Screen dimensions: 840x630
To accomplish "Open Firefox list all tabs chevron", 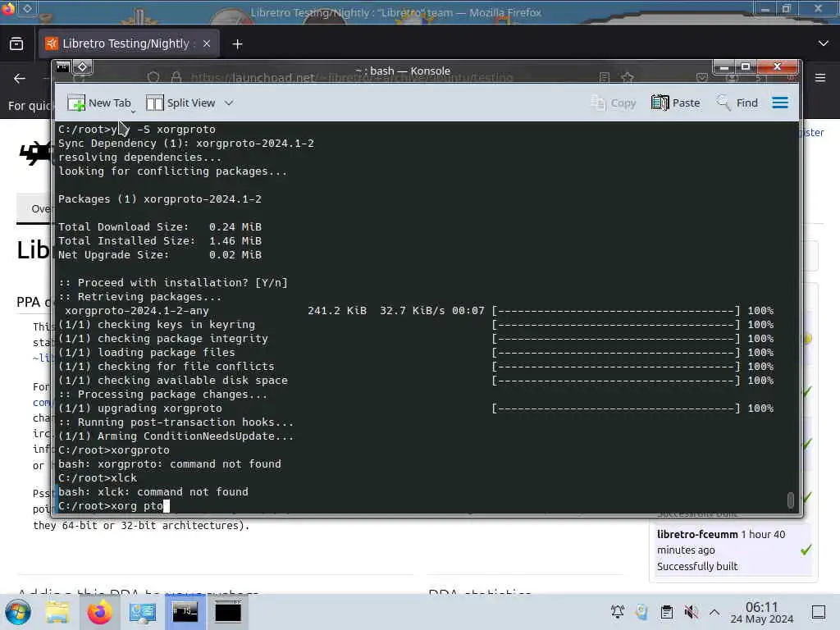I will tap(824, 43).
